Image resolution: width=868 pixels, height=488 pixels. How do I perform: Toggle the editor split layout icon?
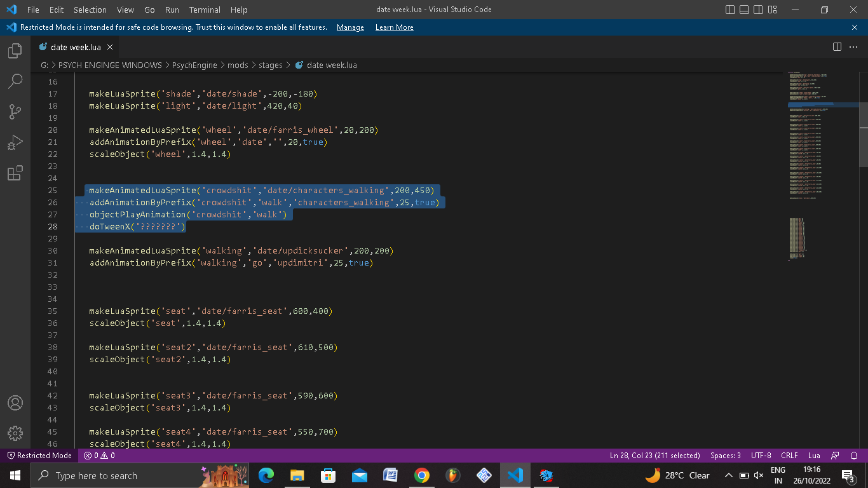point(837,46)
